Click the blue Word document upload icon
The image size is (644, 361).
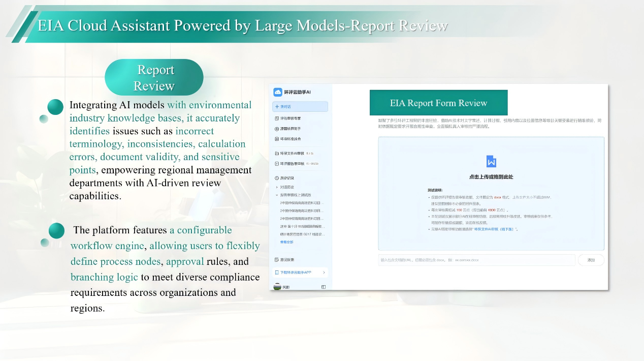491,161
